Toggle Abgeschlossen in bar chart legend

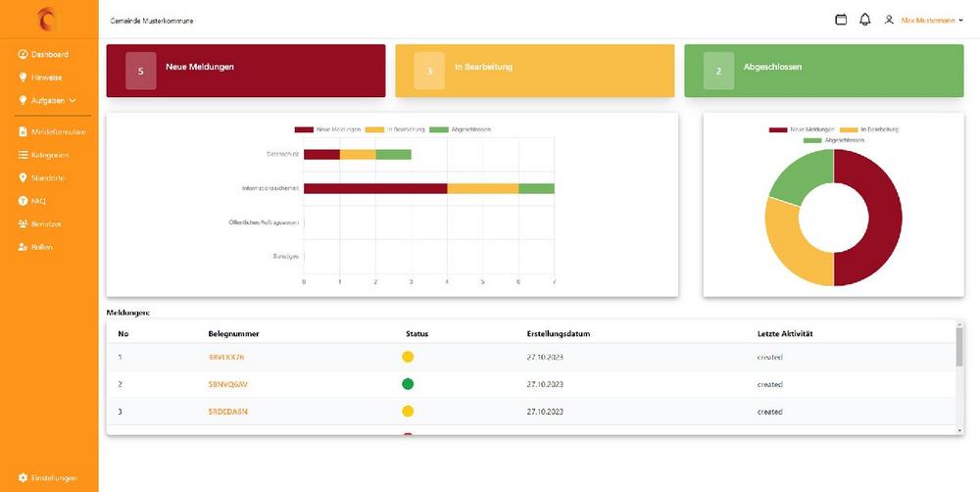(x=461, y=129)
